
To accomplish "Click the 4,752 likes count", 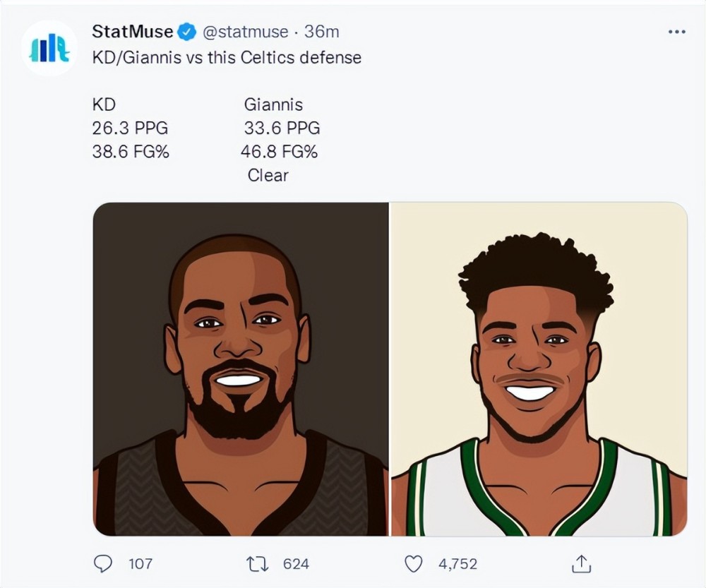I will point(457,564).
